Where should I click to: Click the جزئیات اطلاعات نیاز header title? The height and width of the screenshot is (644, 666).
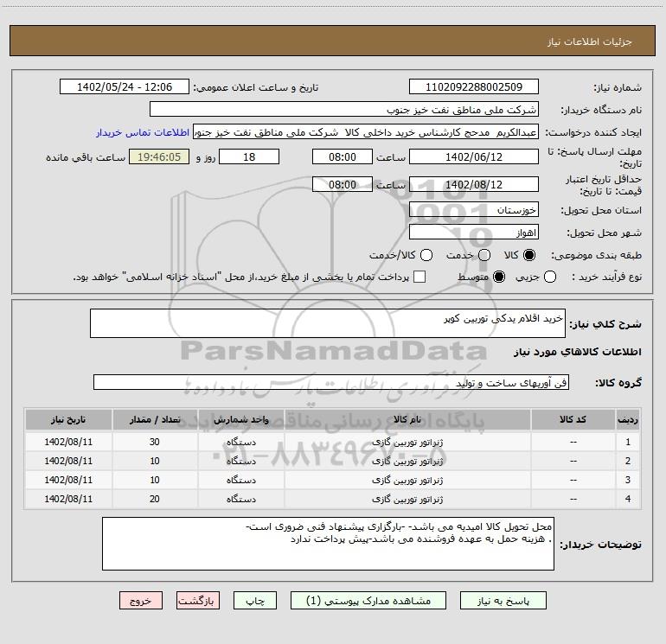590,41
